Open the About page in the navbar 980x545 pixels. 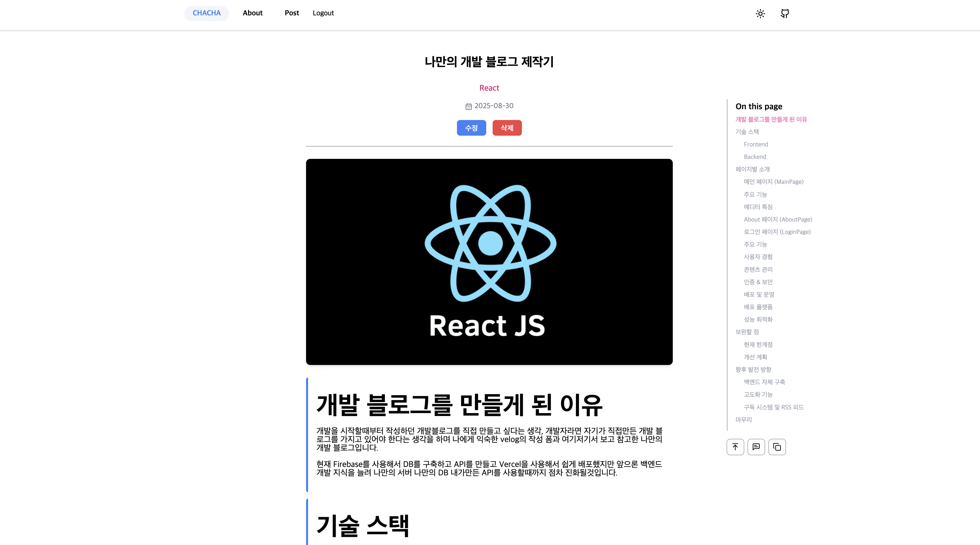(x=253, y=13)
